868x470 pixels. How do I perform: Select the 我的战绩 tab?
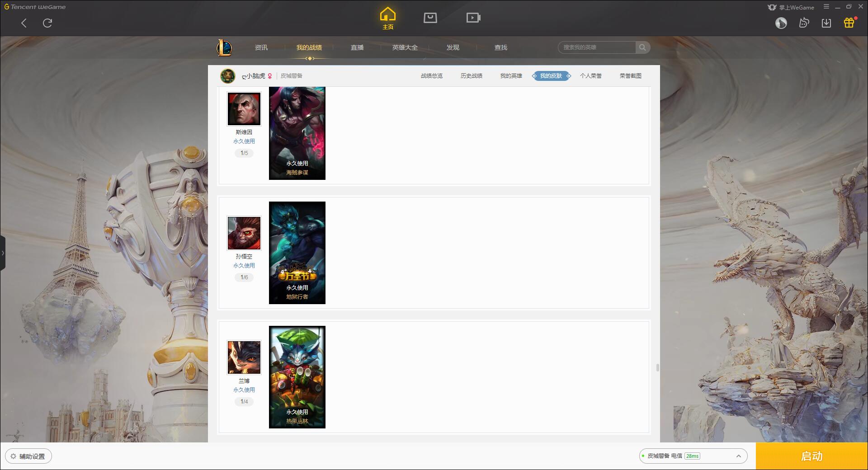click(x=309, y=47)
